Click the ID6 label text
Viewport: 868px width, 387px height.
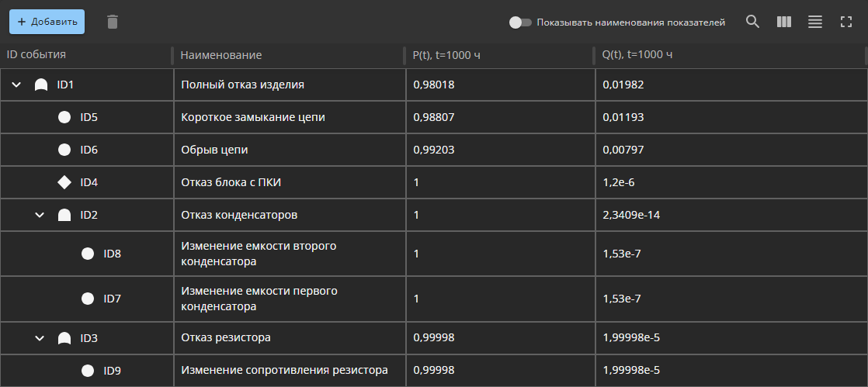(x=89, y=150)
